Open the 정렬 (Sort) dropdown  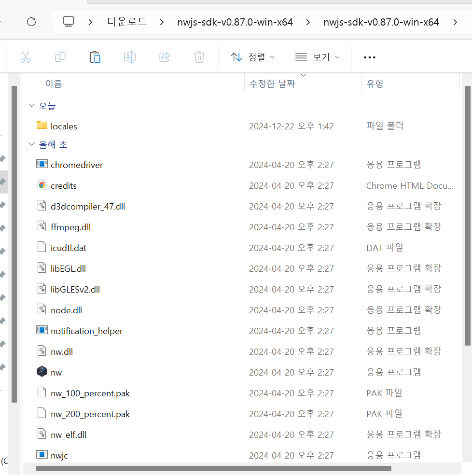point(252,57)
